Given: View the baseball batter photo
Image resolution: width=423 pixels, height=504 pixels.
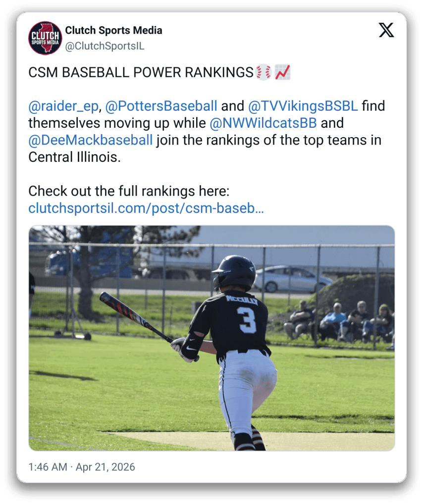Looking at the screenshot, I should (x=211, y=338).
